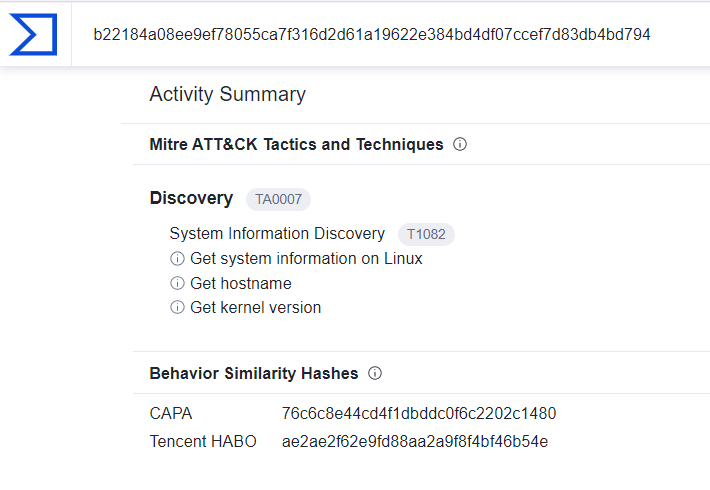Image resolution: width=710 pixels, height=490 pixels.
Task: Click the CAPA similarity hash value
Action: 419,413
